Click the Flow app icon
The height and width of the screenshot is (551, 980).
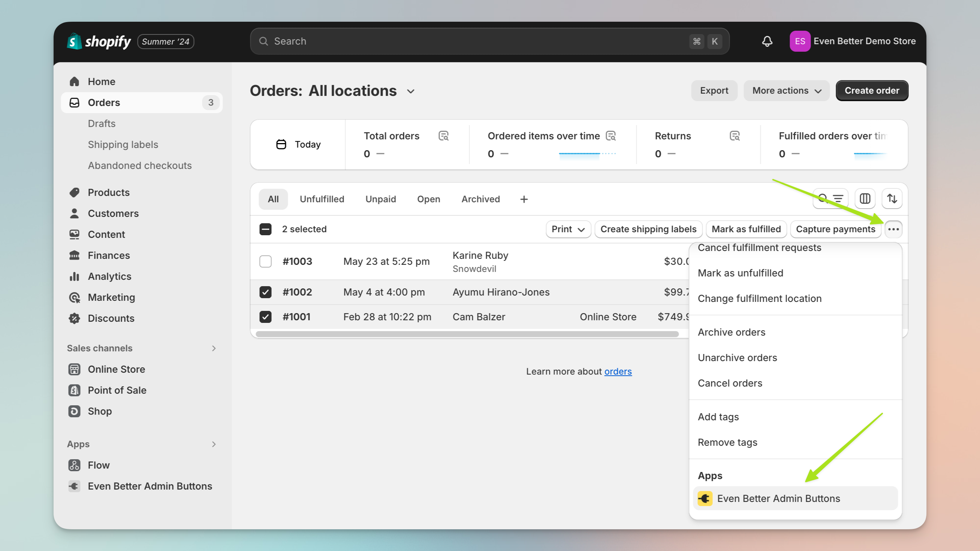[74, 465]
